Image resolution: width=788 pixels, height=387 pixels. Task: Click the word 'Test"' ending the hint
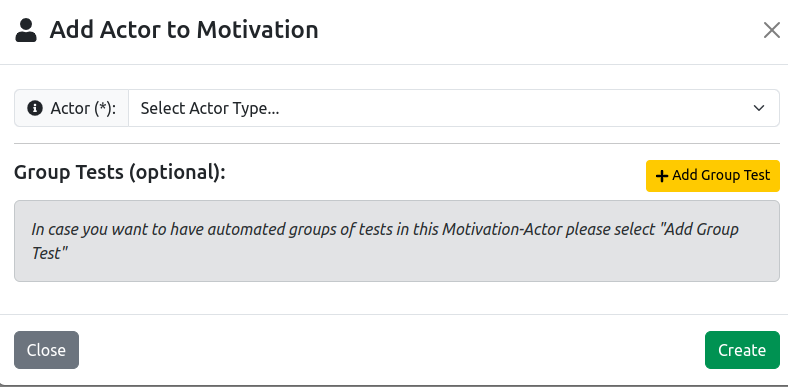(x=49, y=253)
